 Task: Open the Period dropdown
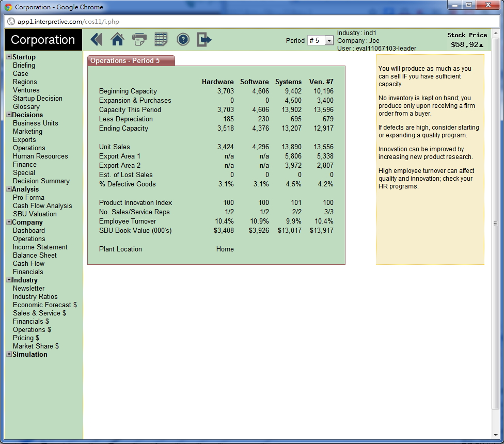pyautogui.click(x=329, y=40)
